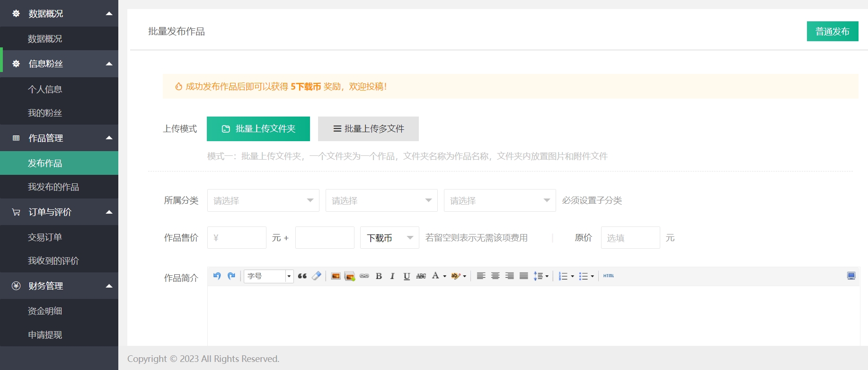Screen dimensions: 868x370
Task: Toggle italic formatting
Action: pos(392,276)
